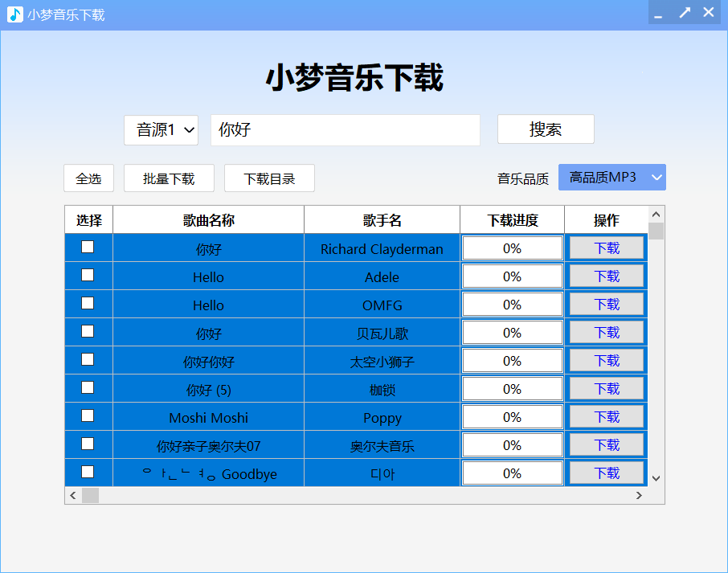Click the music note icon in title bar
Image resolution: width=728 pixels, height=573 pixels.
14,12
